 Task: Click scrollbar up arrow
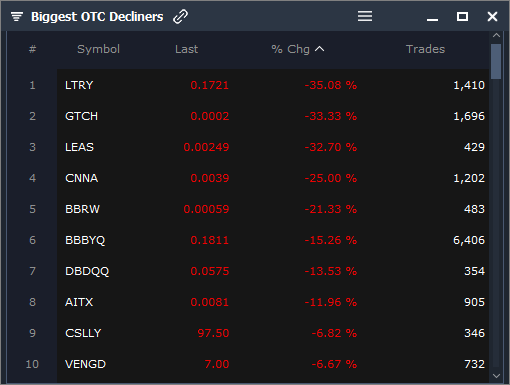coord(496,35)
